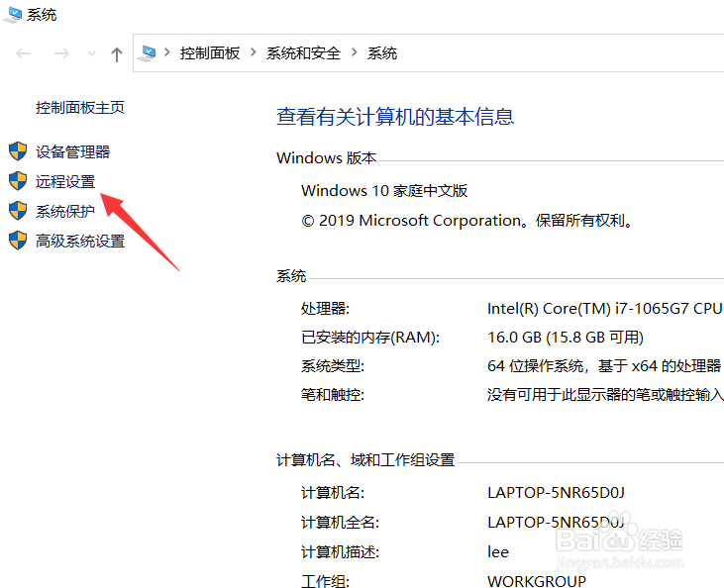Click the address bar empty field area

[559, 53]
